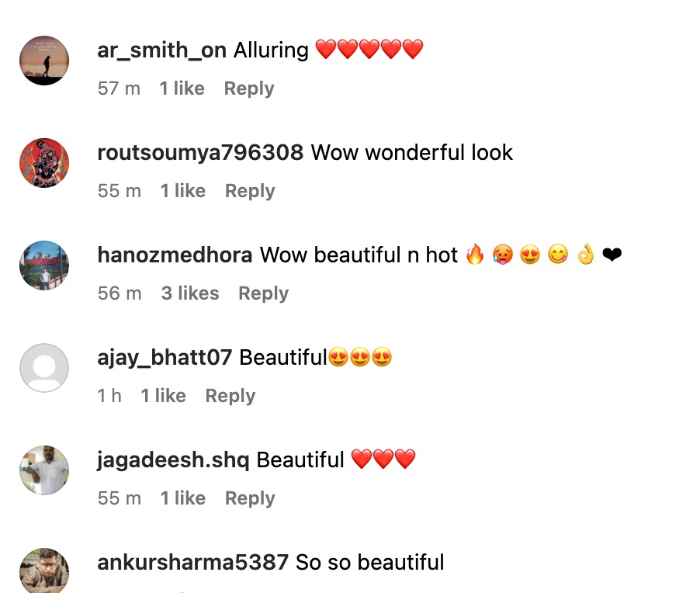Click the username ankursharma5387
Image resolution: width=700 pixels, height=593 pixels.
193,563
